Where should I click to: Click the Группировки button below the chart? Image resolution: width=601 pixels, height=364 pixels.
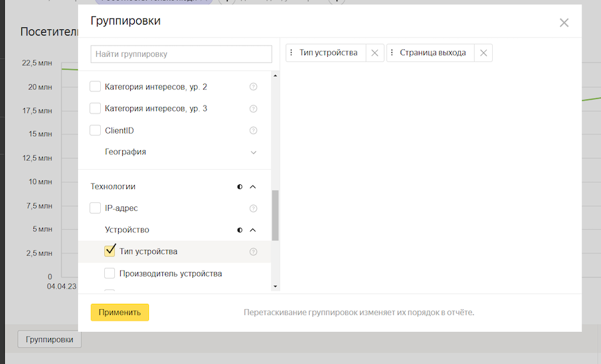coord(49,339)
